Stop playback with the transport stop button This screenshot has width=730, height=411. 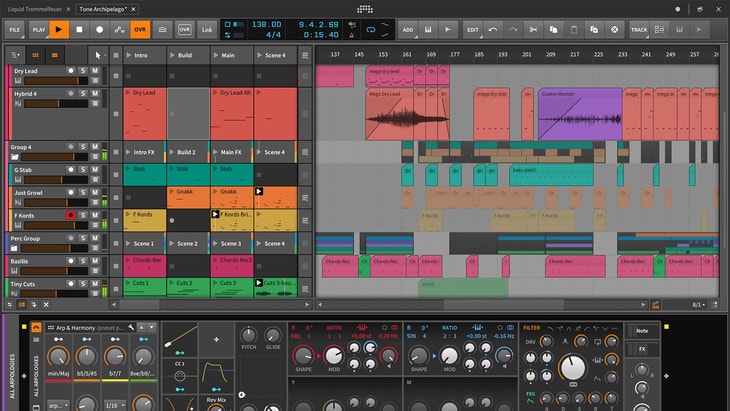click(x=79, y=29)
